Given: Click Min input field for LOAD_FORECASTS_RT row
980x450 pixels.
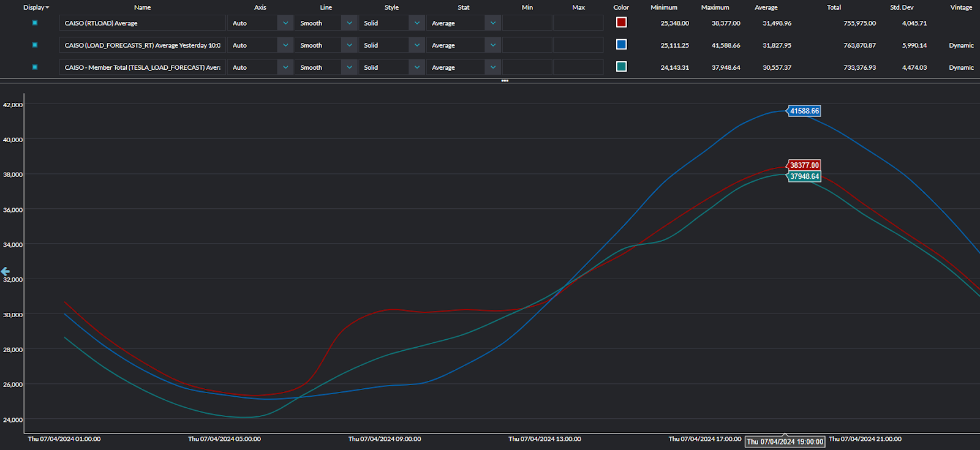Looking at the screenshot, I should 527,45.
